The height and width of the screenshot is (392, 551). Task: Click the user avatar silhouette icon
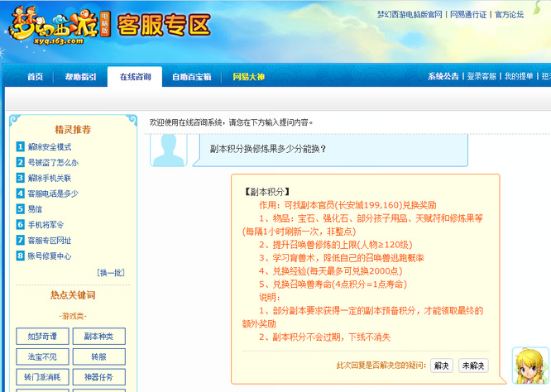click(169, 150)
